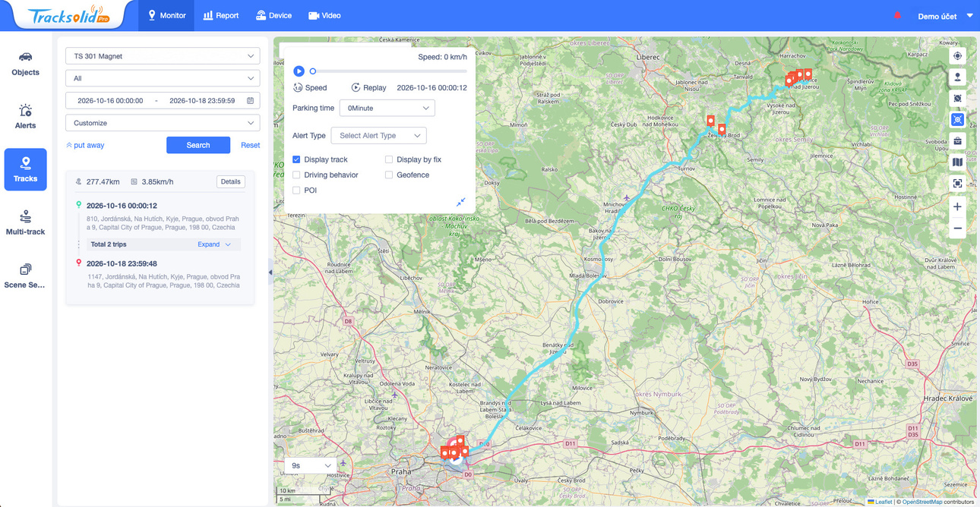Click the map pin marker tool
This screenshot has height=507, width=980.
coord(957,77)
